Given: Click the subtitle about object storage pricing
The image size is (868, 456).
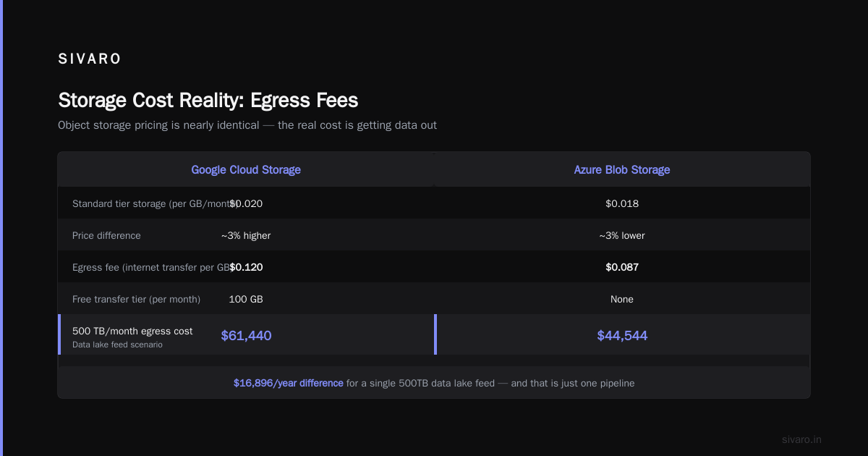Looking at the screenshot, I should pos(247,125).
